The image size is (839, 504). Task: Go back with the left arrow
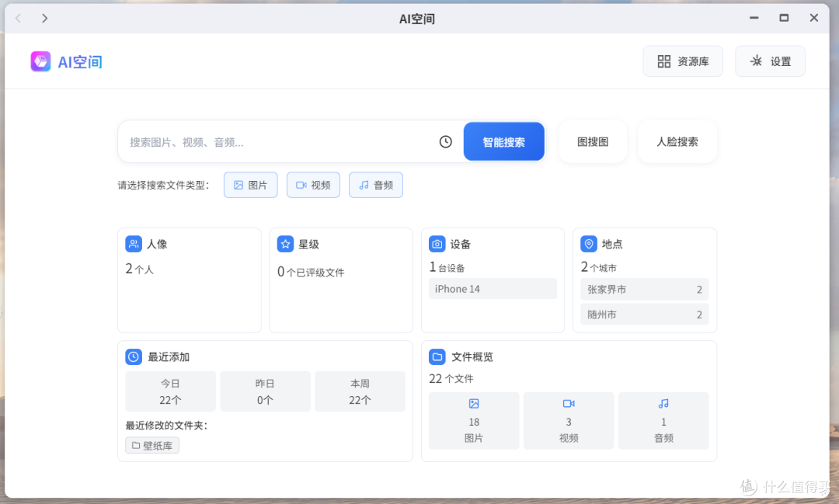(18, 18)
